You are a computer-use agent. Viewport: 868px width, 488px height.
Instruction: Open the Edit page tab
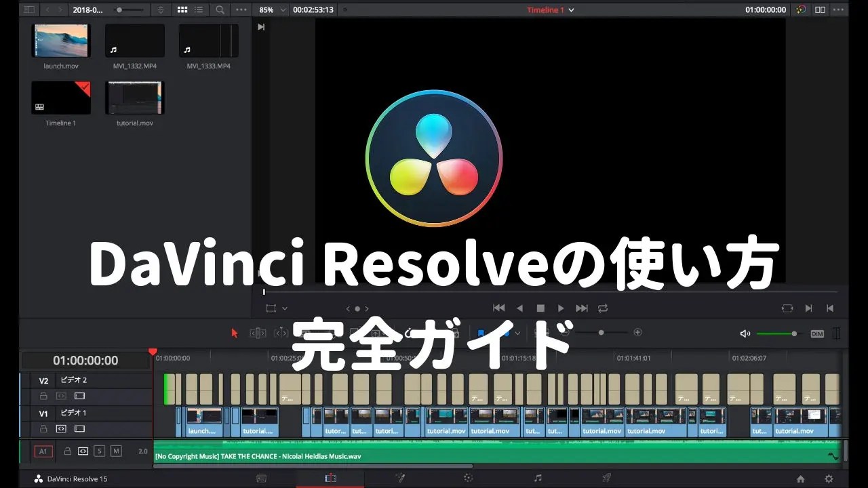point(330,479)
